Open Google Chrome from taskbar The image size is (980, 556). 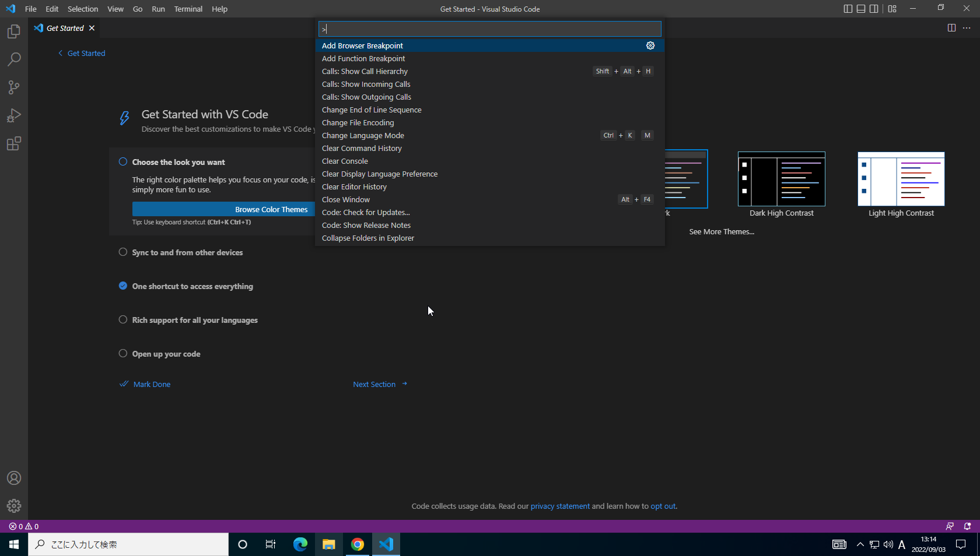coord(358,544)
